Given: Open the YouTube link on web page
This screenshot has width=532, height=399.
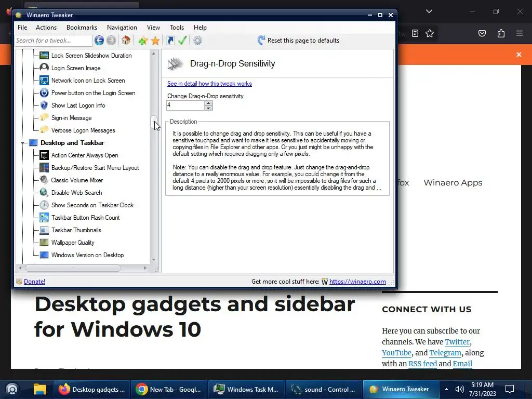Looking at the screenshot, I should (396, 353).
